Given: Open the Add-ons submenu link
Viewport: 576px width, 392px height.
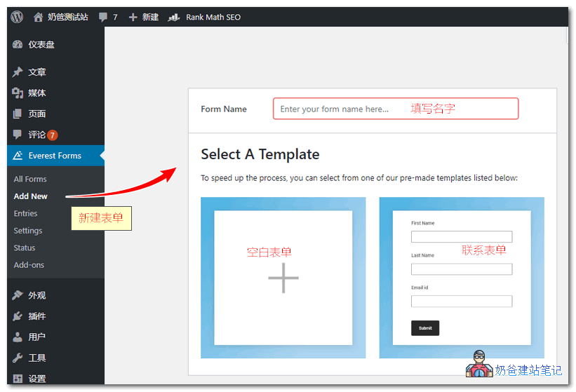Looking at the screenshot, I should (x=29, y=265).
